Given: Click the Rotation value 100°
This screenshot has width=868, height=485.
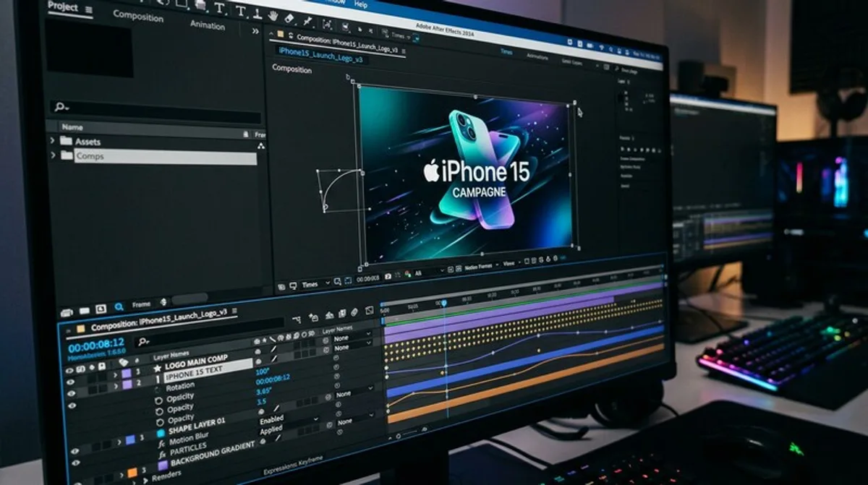Looking at the screenshot, I should (263, 372).
